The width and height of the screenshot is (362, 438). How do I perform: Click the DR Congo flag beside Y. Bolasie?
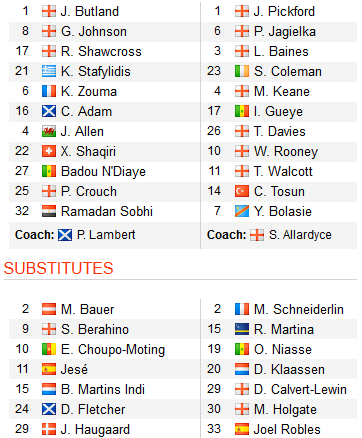pyautogui.click(x=242, y=211)
